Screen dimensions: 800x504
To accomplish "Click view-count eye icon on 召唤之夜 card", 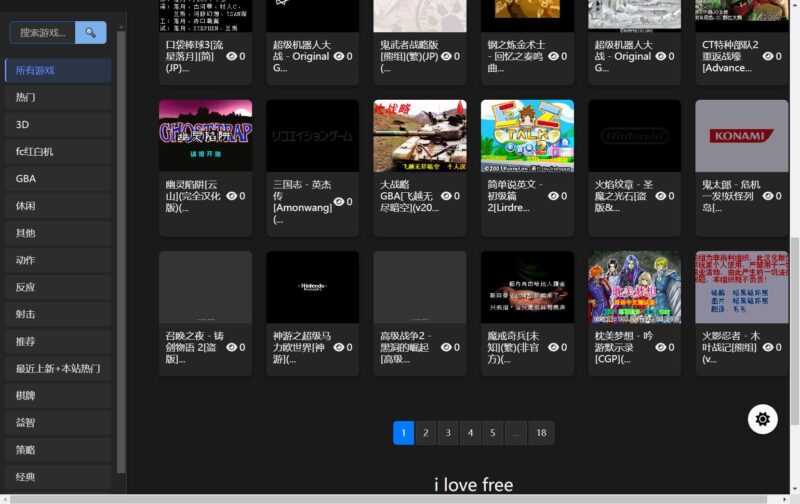I will click(x=231, y=347).
